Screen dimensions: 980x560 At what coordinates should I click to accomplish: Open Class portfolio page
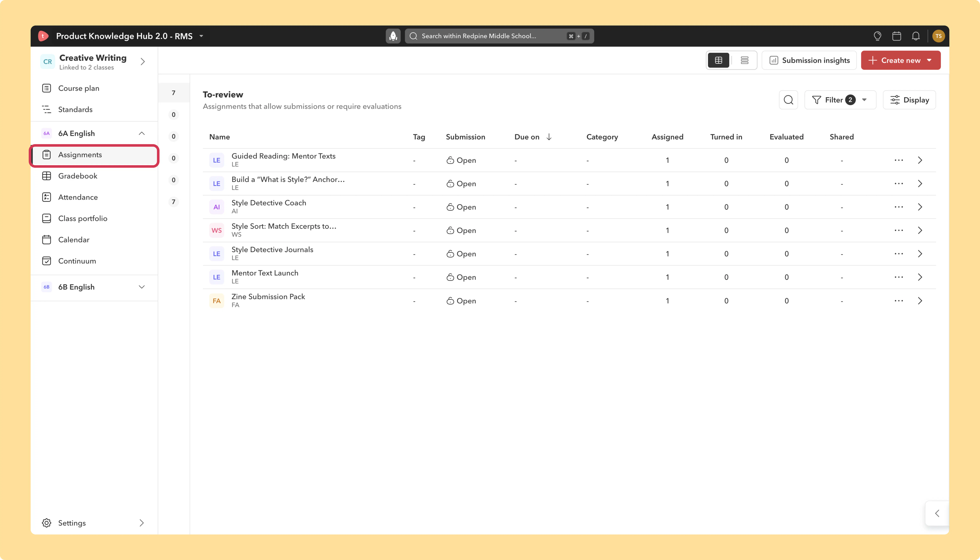click(94, 218)
